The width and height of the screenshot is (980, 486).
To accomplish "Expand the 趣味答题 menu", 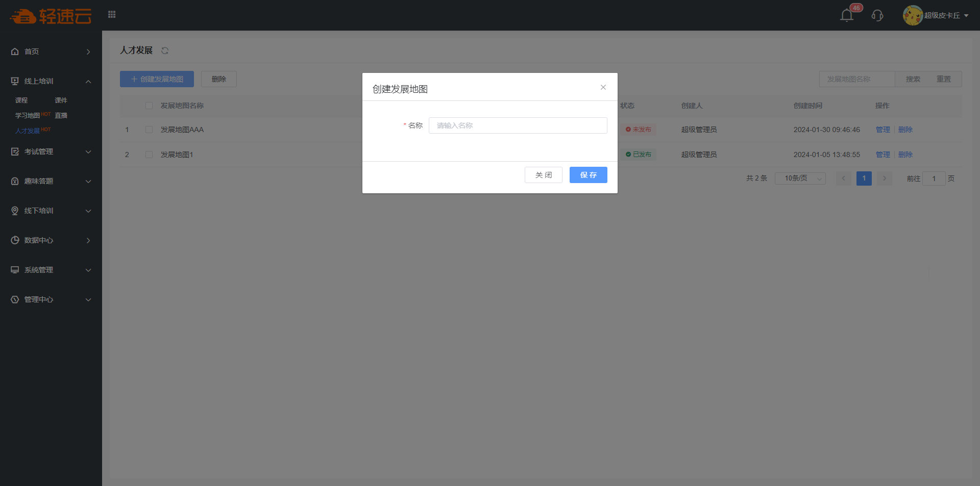I will point(51,181).
